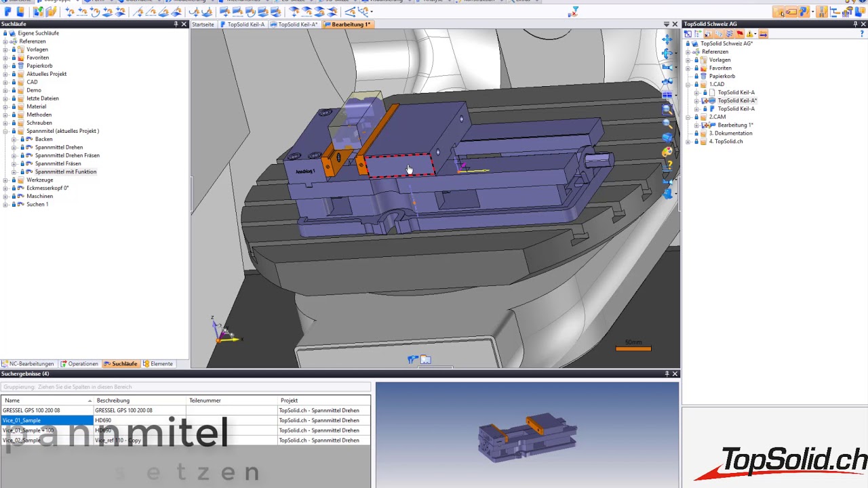This screenshot has width=868, height=488.
Task: Select Spannmittel mit Funktion in the tree
Action: click(66, 171)
